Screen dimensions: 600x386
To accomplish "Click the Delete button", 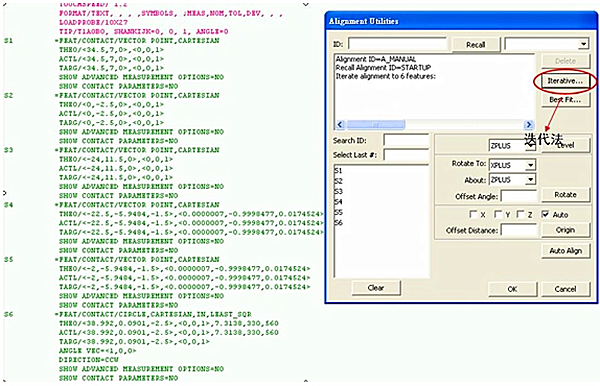I will pyautogui.click(x=565, y=61).
